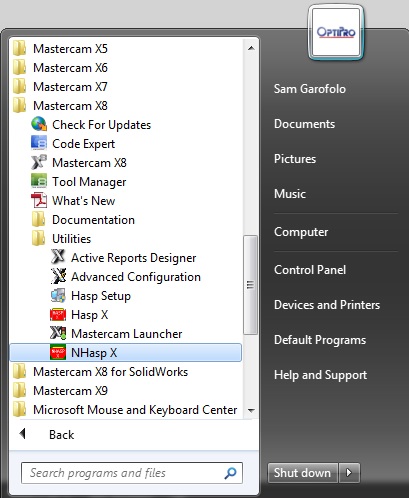Click the What's New PDF icon
Image resolution: width=409 pixels, height=498 pixels.
pos(39,200)
